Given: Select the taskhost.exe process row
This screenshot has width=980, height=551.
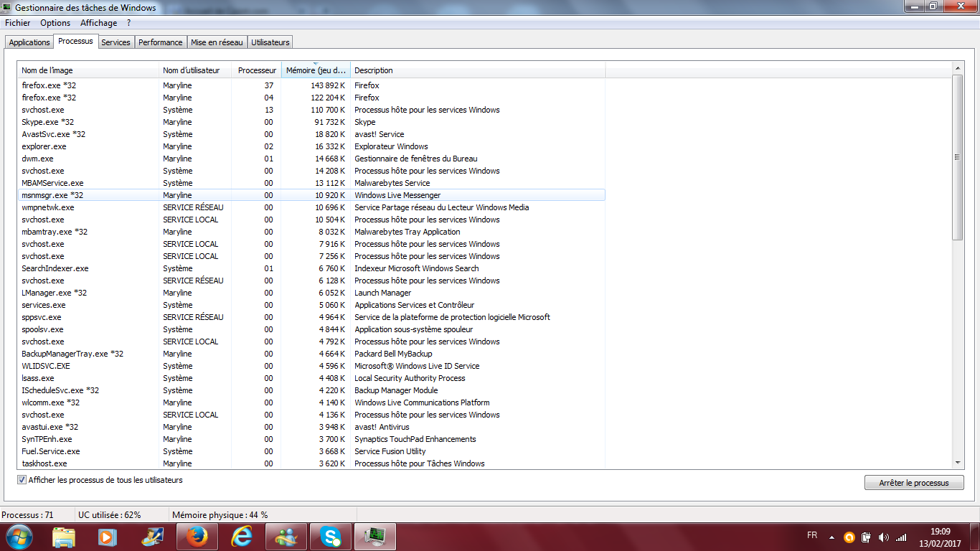Looking at the screenshot, I should 311,463.
